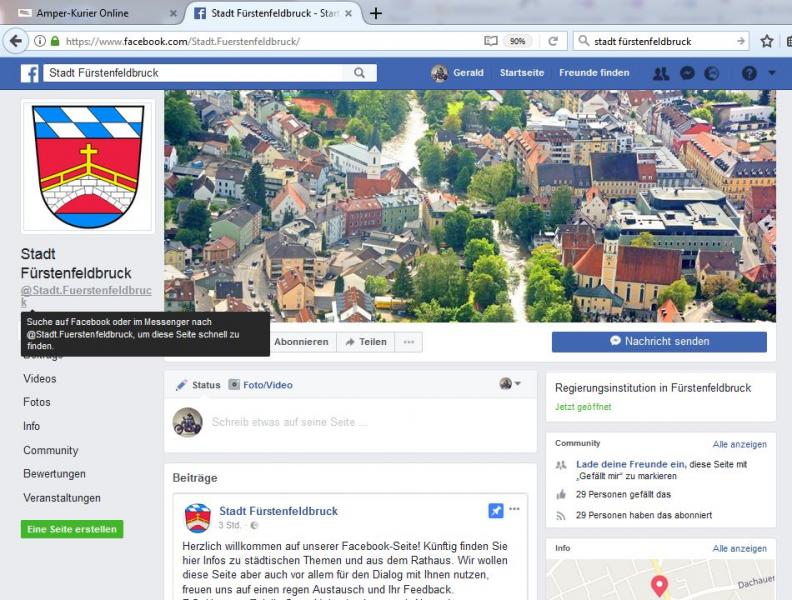
Task: Click the post public audience globe icon
Action: click(x=254, y=525)
